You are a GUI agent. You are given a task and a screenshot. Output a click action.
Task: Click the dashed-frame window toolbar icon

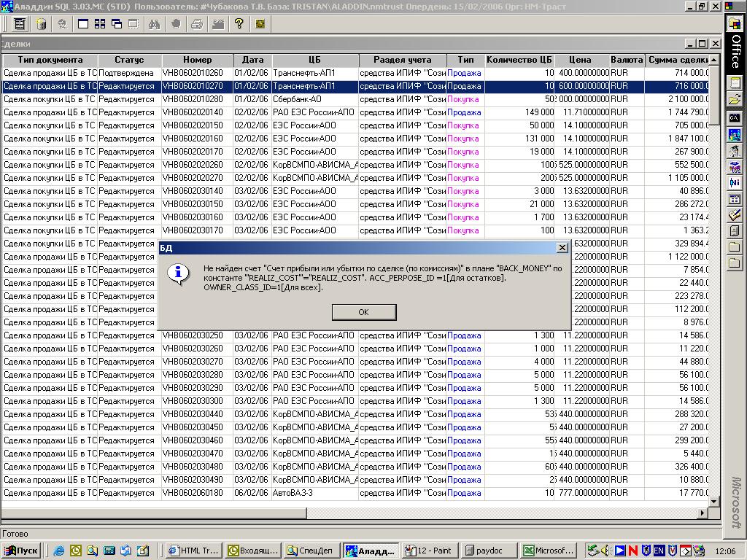[134, 24]
